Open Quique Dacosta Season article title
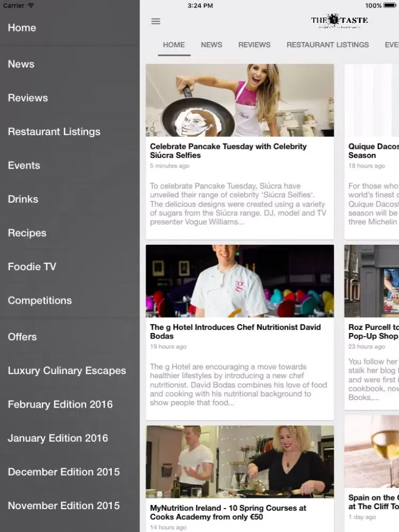 pyautogui.click(x=373, y=151)
